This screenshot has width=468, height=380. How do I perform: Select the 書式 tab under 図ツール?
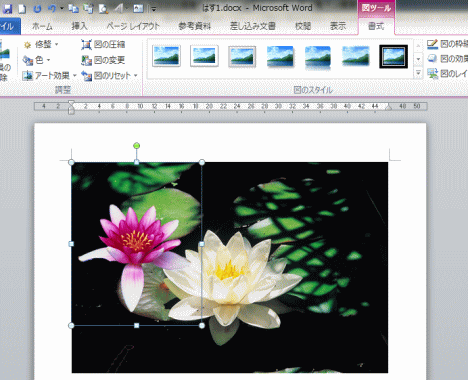(376, 26)
